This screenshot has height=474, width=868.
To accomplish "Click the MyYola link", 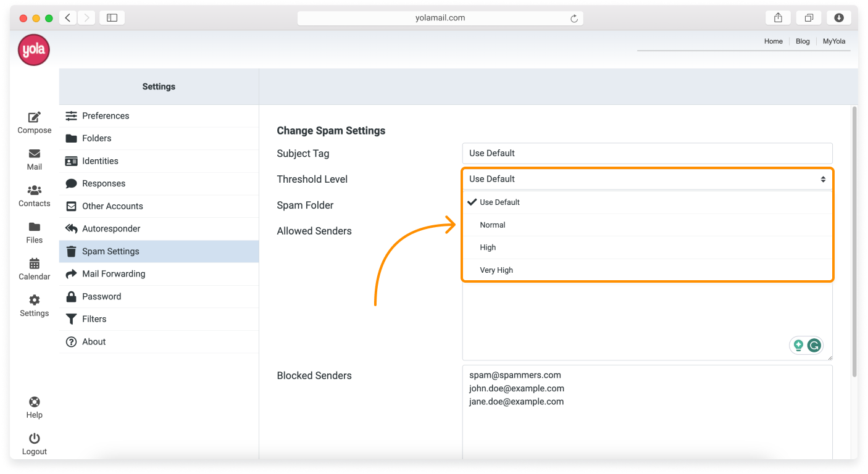I will click(834, 41).
